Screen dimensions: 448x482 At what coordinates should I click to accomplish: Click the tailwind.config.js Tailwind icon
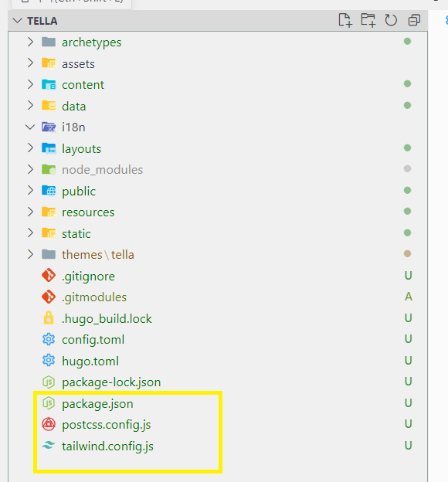(x=49, y=445)
